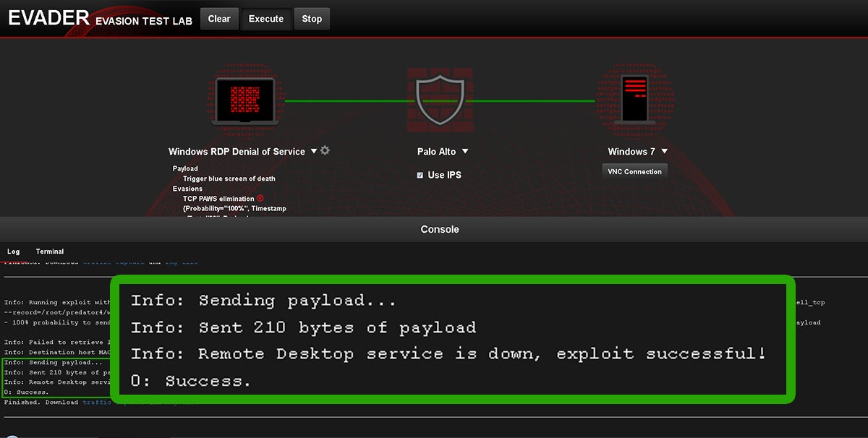868x438 pixels.
Task: Open the VNC Connection button
Action: pyautogui.click(x=634, y=172)
